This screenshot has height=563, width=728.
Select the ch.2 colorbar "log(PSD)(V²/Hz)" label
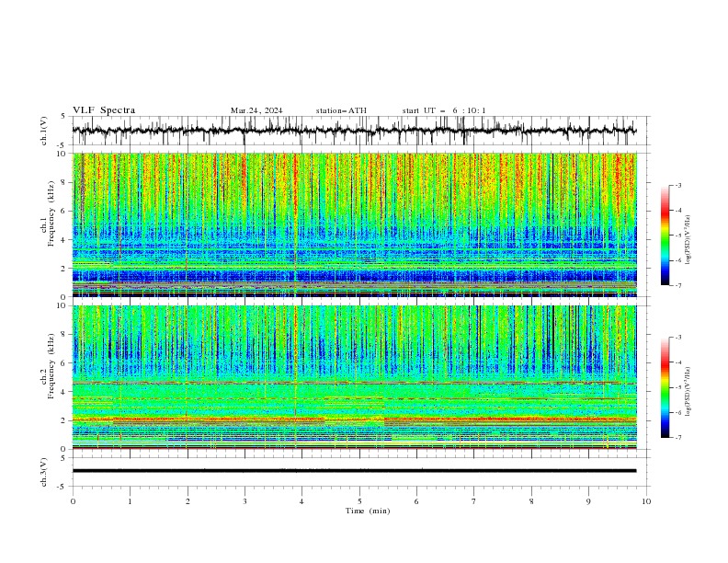click(x=688, y=391)
